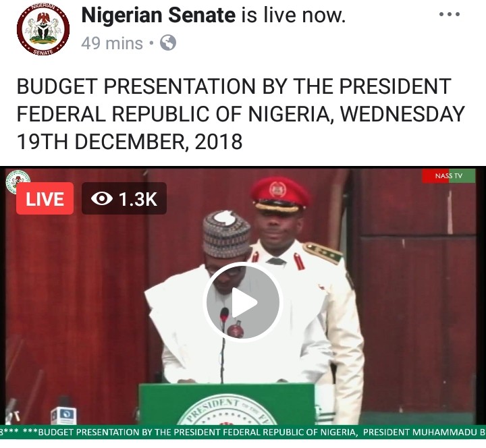Viewport: 486px width, 448px height.
Task: Open the three-dot post options menu
Action: point(449,14)
